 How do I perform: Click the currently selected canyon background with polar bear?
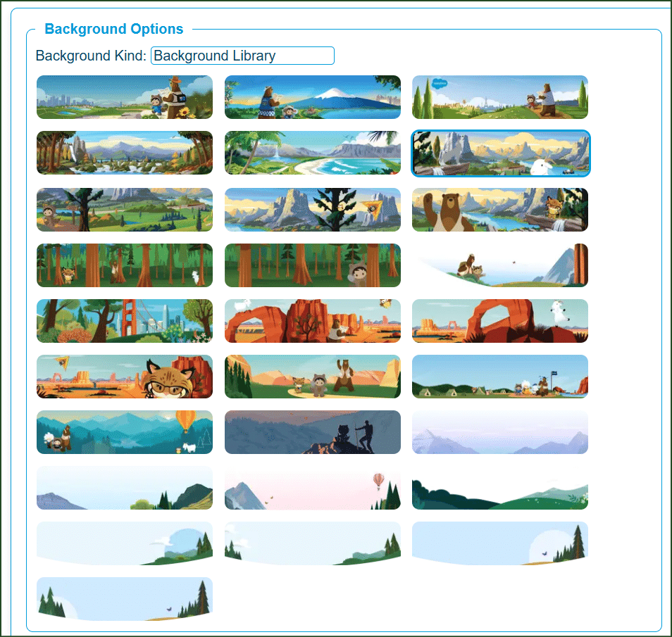(500, 153)
